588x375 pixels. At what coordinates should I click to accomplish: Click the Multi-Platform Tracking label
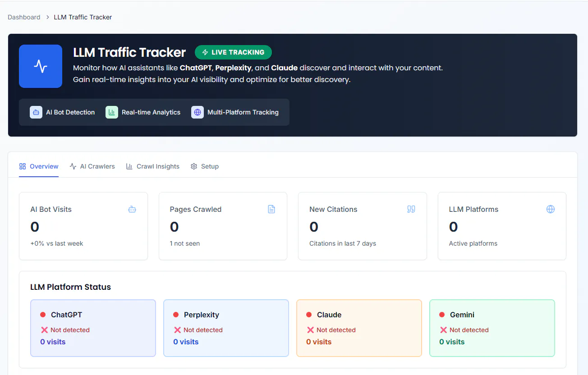click(x=243, y=112)
